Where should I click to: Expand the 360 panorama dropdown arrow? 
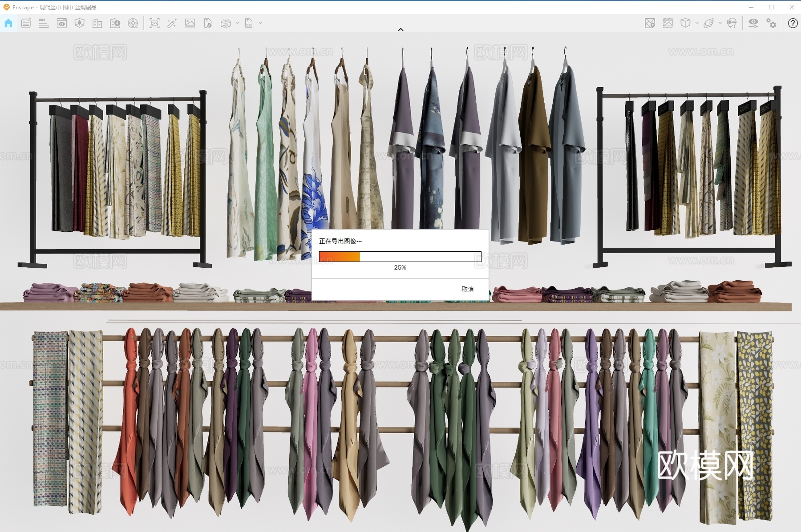(237, 23)
